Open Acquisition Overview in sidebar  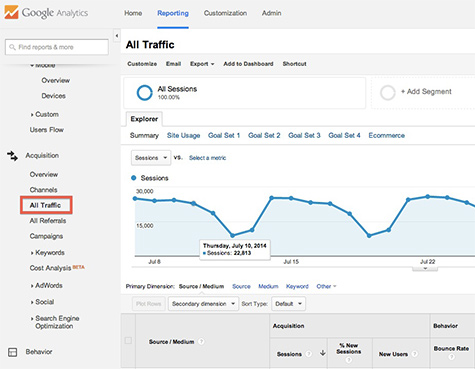point(44,174)
